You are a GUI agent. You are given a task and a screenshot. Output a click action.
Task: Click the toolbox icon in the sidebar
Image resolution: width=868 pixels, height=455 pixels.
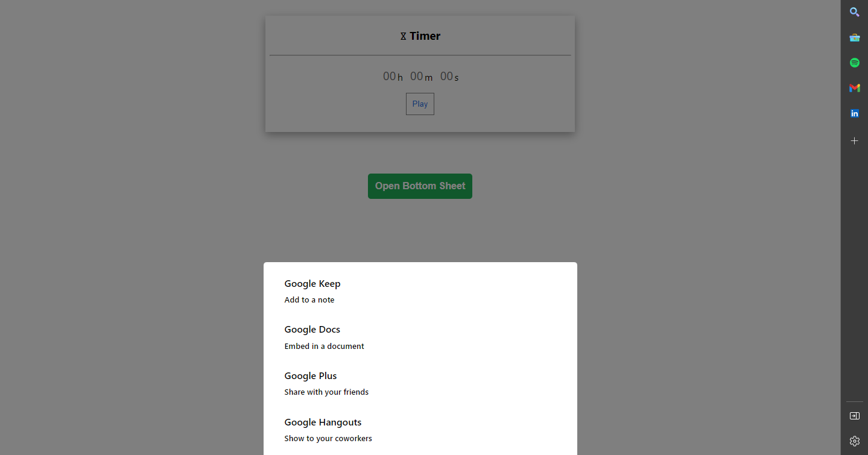854,37
